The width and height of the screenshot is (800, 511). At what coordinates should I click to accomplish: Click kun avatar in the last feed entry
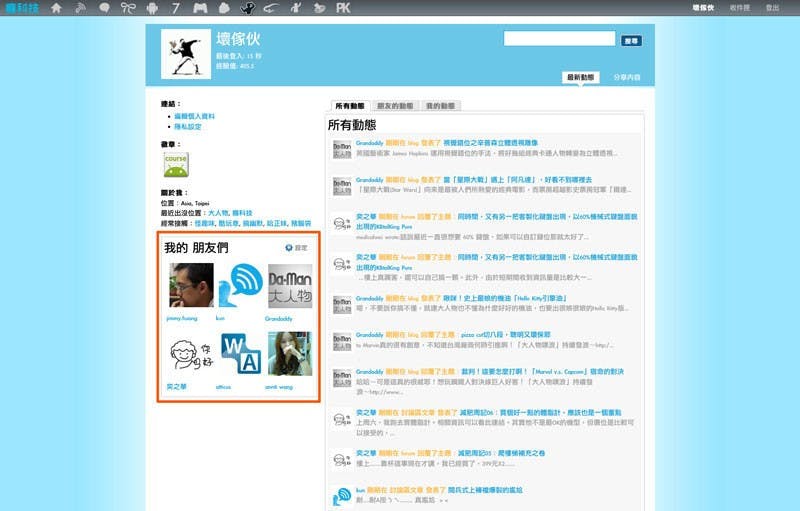pos(342,496)
